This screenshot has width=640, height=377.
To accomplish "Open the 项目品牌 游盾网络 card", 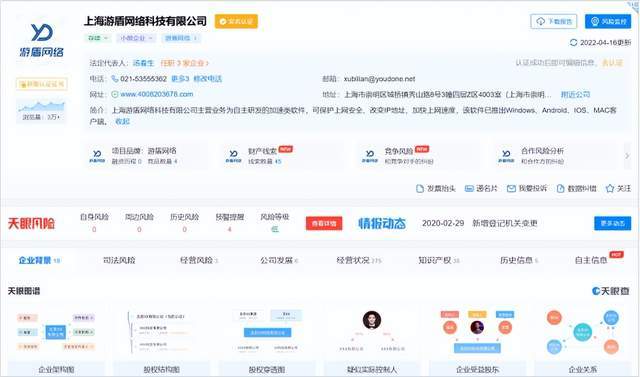I will 147,155.
